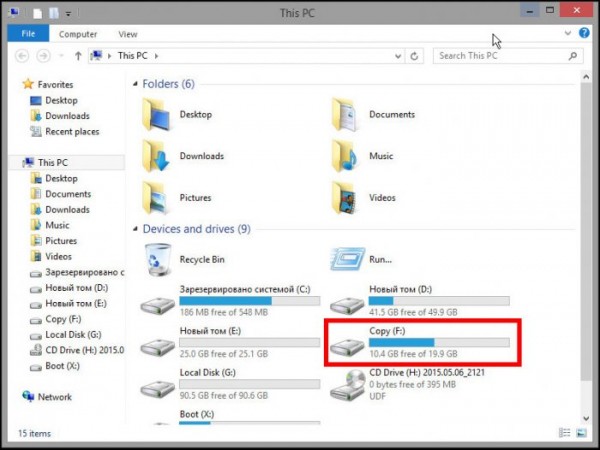Click the Back navigation arrow
600x450 pixels.
[x=22, y=56]
